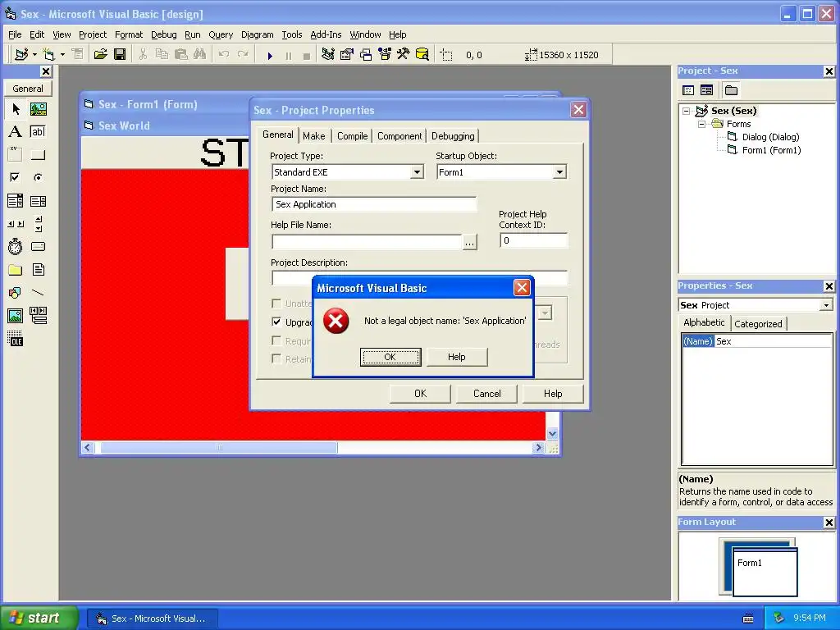Click Help File browse ellipsis button
840x630 pixels.
click(x=469, y=242)
